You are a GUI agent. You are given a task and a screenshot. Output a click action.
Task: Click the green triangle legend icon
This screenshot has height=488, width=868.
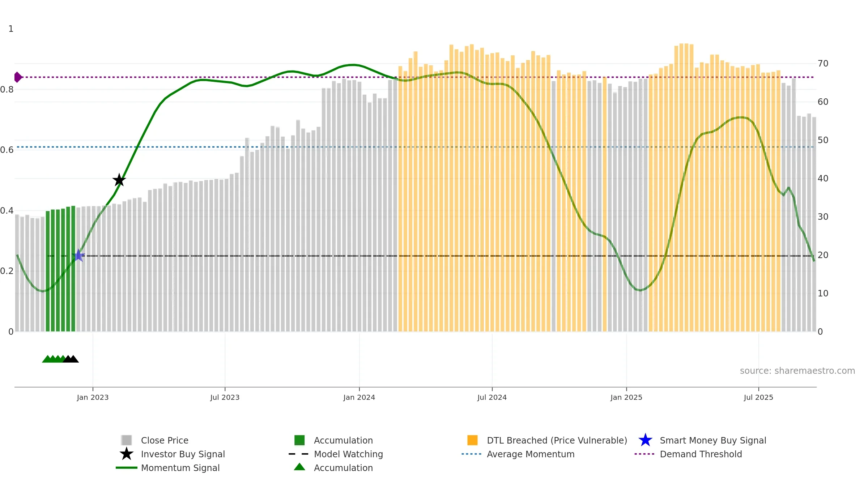[x=299, y=467]
